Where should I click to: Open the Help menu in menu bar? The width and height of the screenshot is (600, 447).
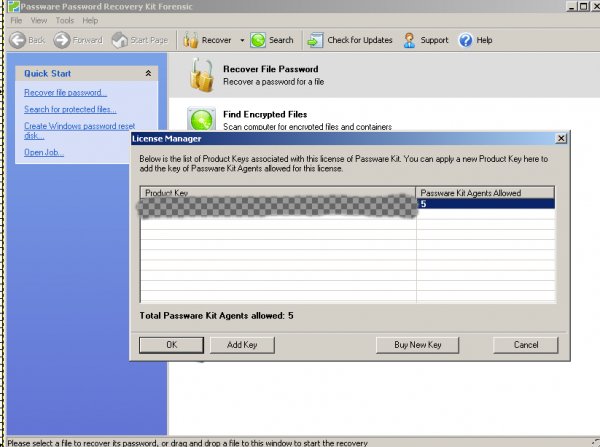(x=90, y=21)
